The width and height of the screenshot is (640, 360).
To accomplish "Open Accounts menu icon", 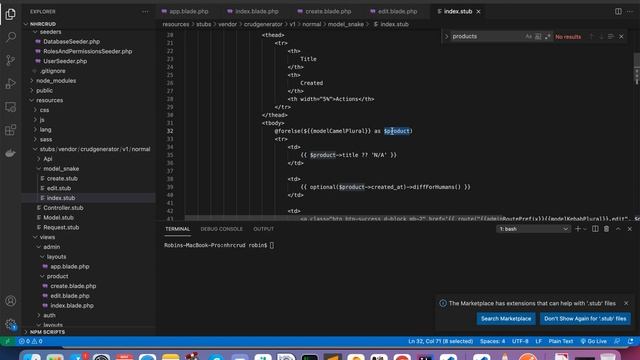I will pos(11,301).
